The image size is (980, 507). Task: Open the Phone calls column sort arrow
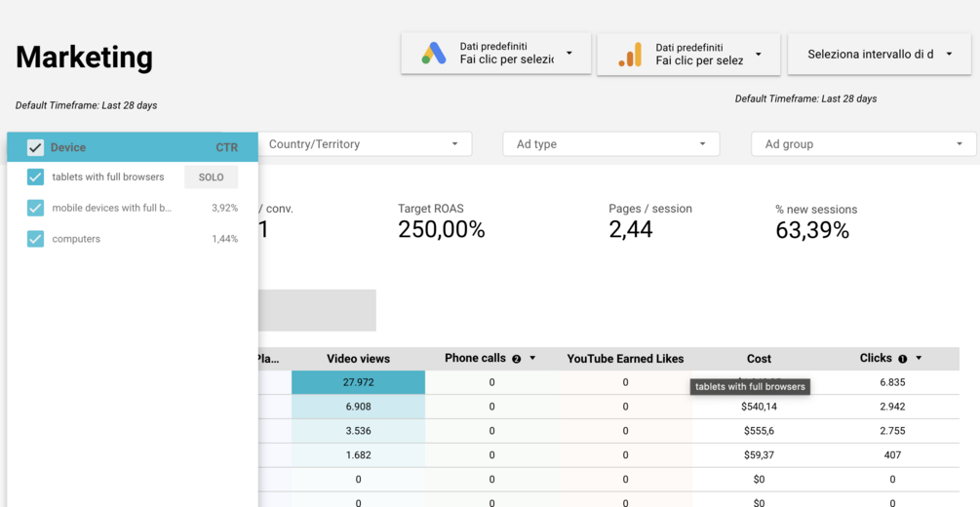(532, 358)
